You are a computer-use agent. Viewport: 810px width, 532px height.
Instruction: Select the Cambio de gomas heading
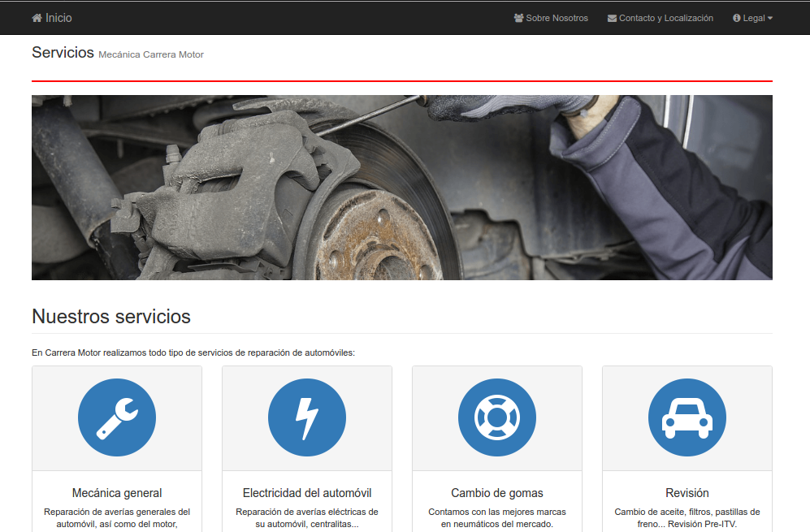point(497,493)
